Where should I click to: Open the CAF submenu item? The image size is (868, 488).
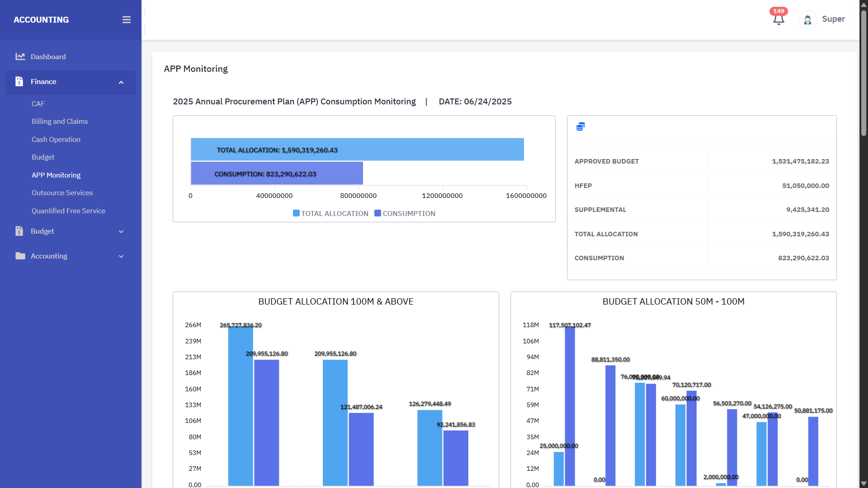[38, 103]
